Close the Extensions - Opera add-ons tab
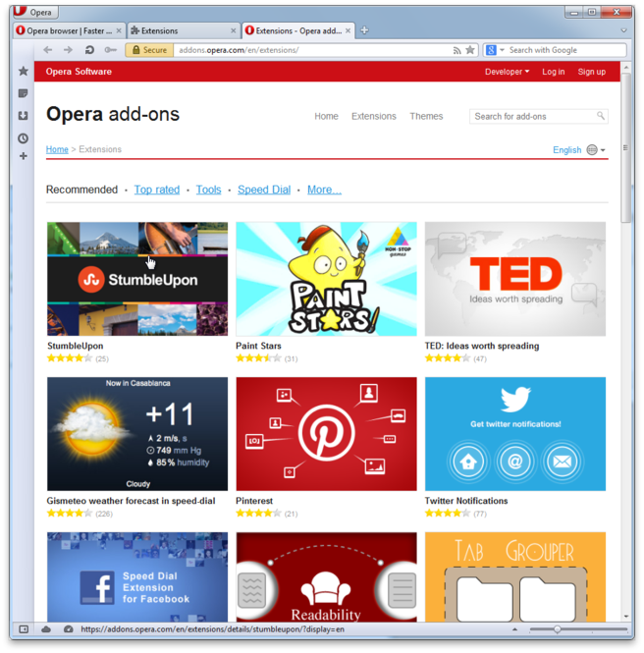Image resolution: width=644 pixels, height=653 pixels. (349, 30)
